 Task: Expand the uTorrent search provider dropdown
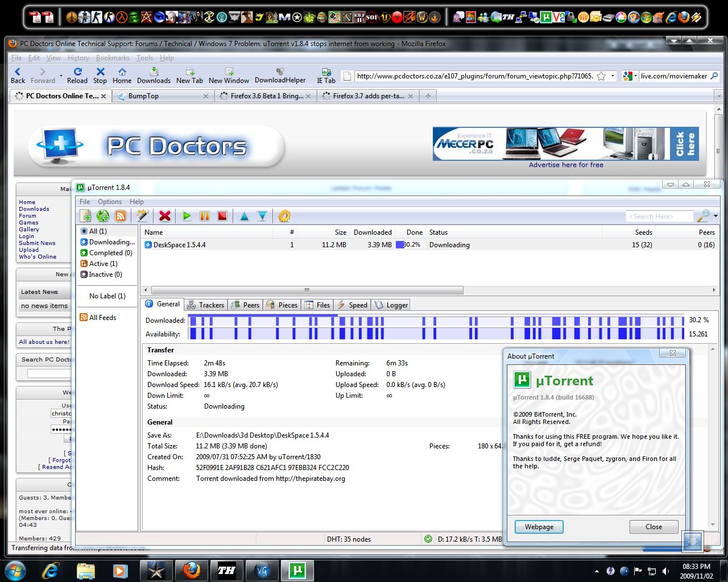click(715, 216)
